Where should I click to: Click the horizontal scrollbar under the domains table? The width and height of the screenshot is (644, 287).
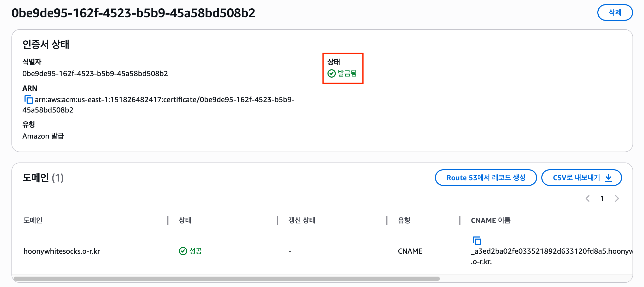(x=226, y=279)
